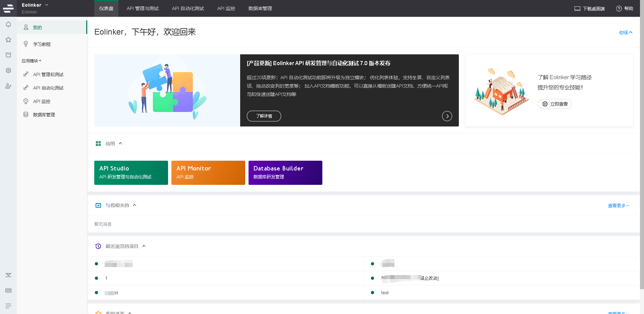
Task: Click 暂无消息 placeholder text
Action: coord(103,224)
